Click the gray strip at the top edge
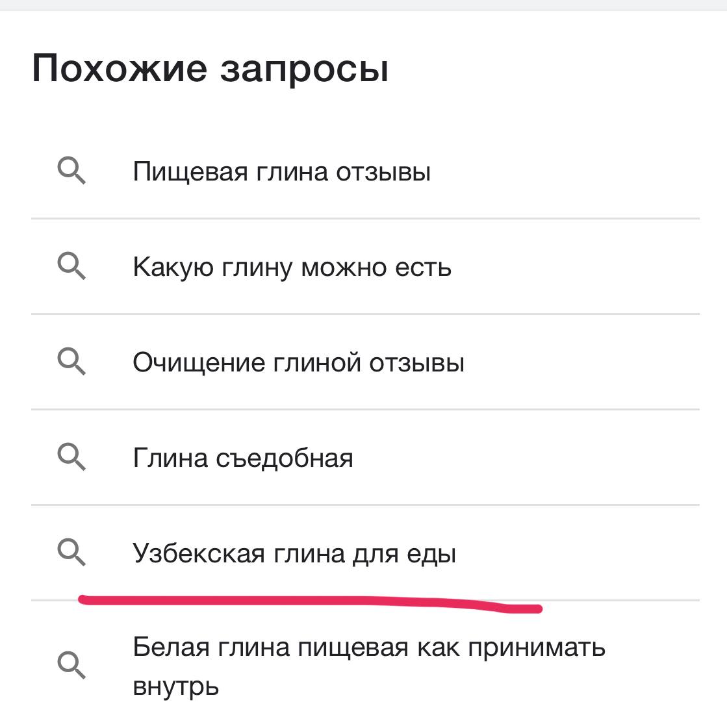Screen dimensions: 727x728 363,5
